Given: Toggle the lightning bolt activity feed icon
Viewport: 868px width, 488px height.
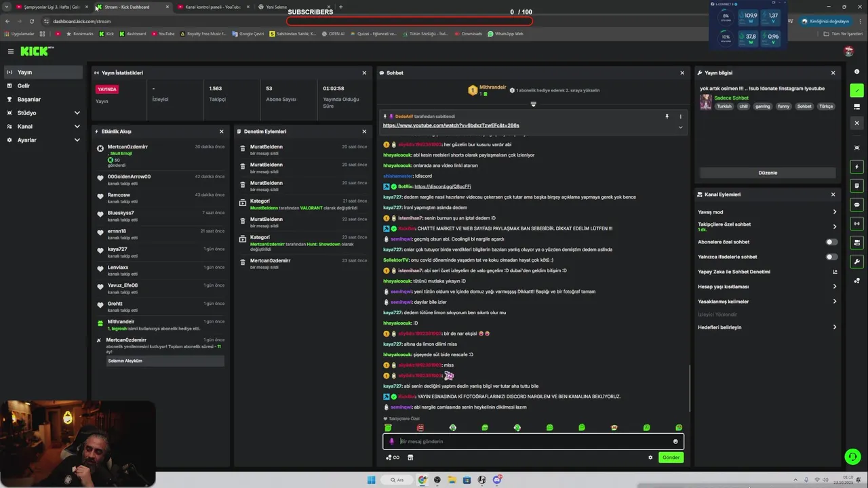Looking at the screenshot, I should tap(857, 167).
